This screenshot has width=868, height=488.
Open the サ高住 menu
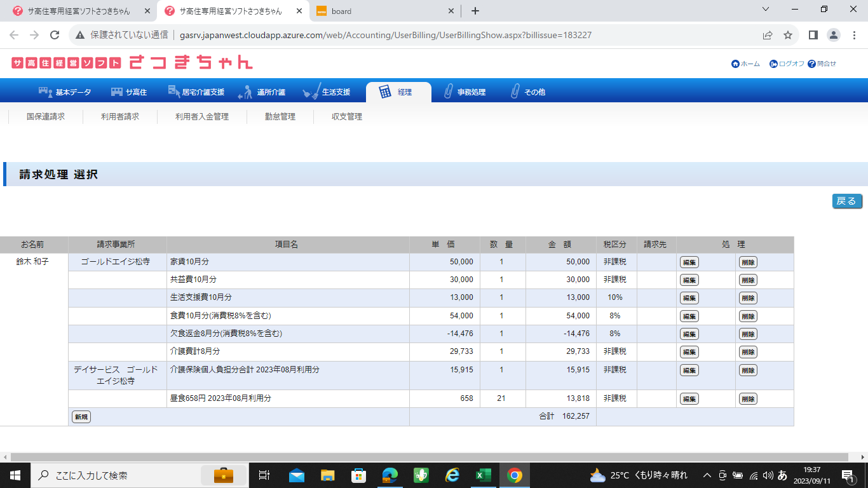click(x=129, y=92)
